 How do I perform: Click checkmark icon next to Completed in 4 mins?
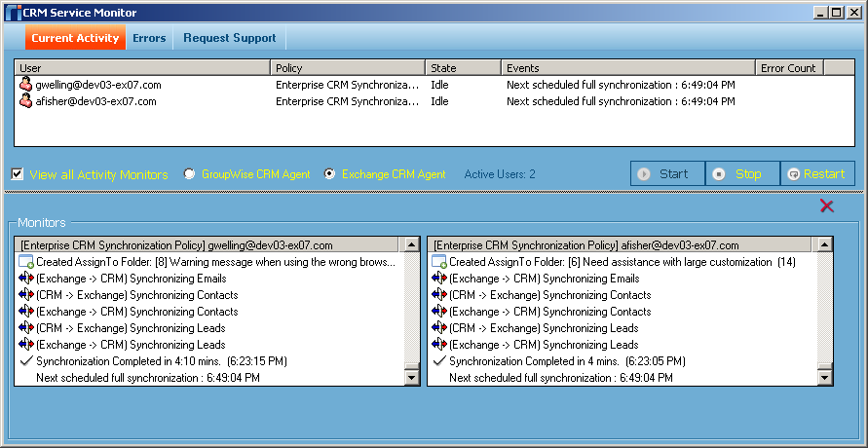coord(439,360)
